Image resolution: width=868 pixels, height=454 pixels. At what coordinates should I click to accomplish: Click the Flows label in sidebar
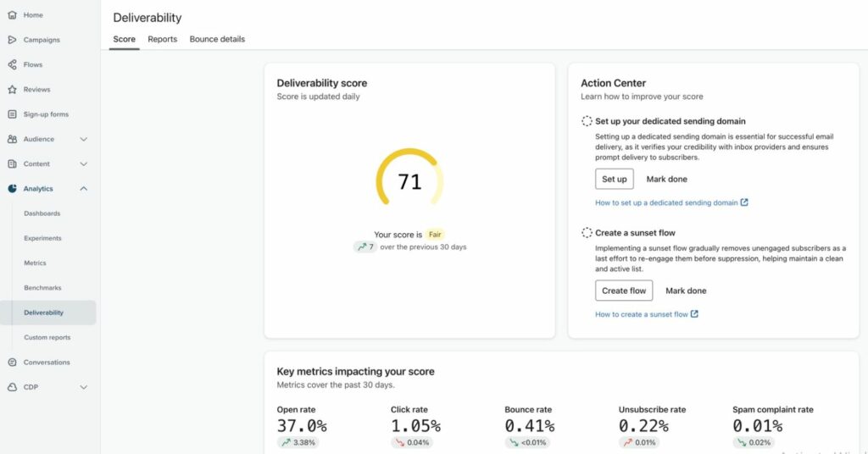tap(33, 64)
